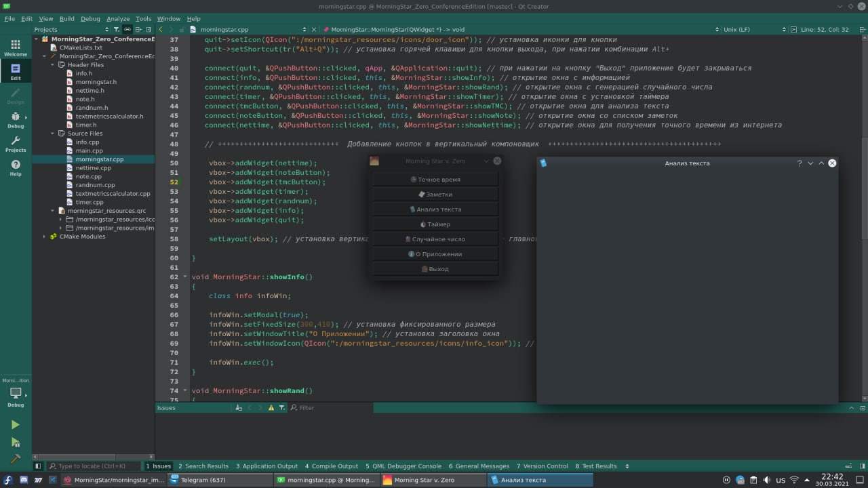The image size is (868, 488).
Task: Switch to Application Output tab
Action: tap(267, 466)
